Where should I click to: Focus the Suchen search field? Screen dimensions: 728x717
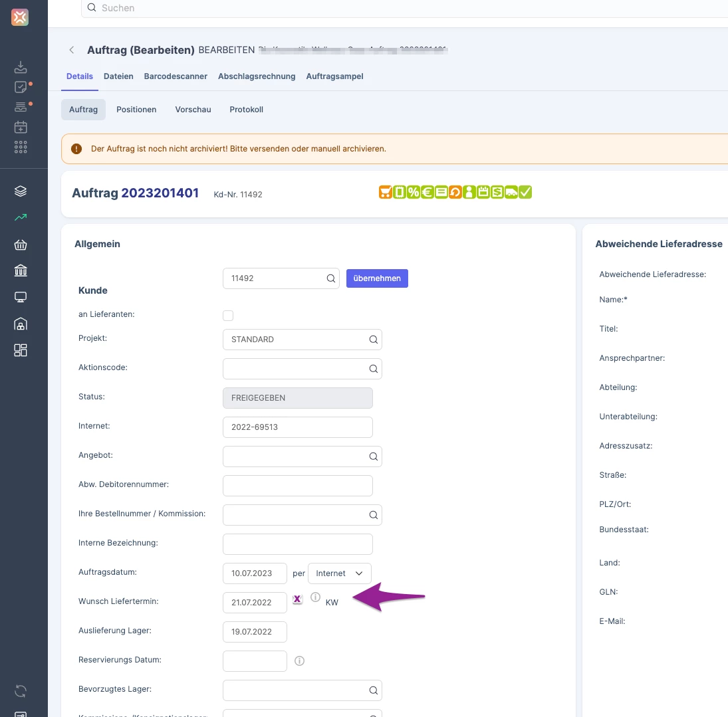point(404,8)
